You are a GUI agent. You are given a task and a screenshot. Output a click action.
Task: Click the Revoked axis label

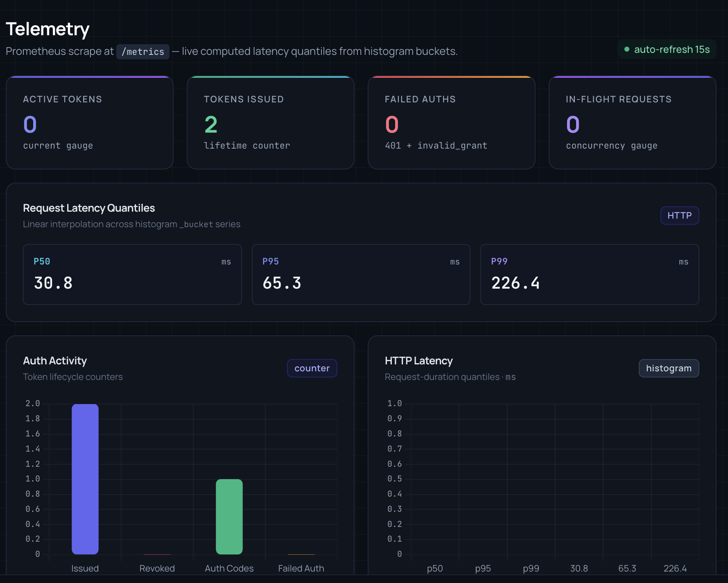(157, 568)
